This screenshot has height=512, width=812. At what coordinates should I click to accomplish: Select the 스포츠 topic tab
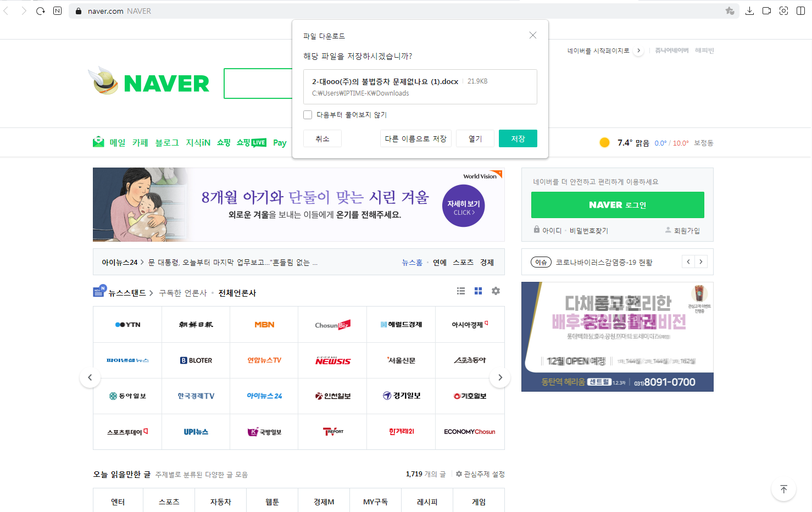point(169,502)
